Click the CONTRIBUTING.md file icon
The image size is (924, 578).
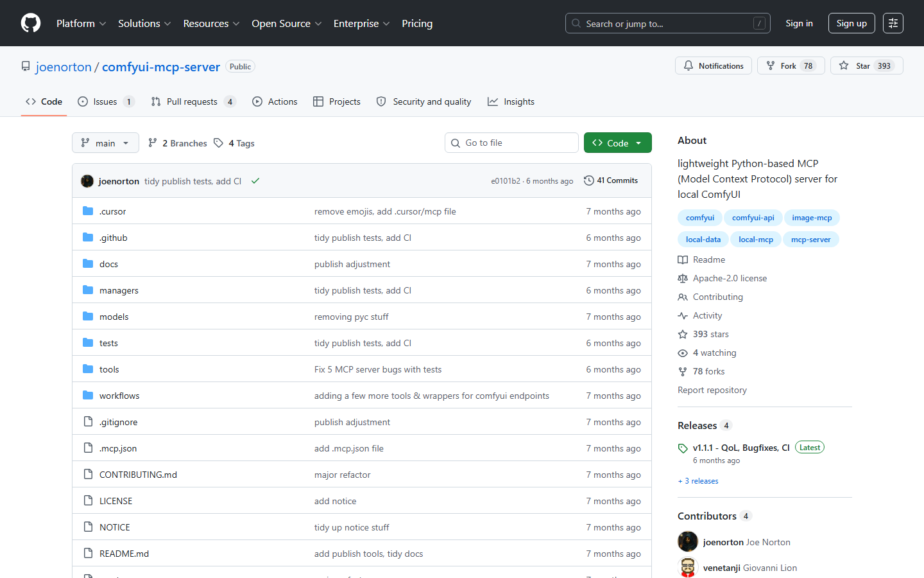pyautogui.click(x=88, y=475)
